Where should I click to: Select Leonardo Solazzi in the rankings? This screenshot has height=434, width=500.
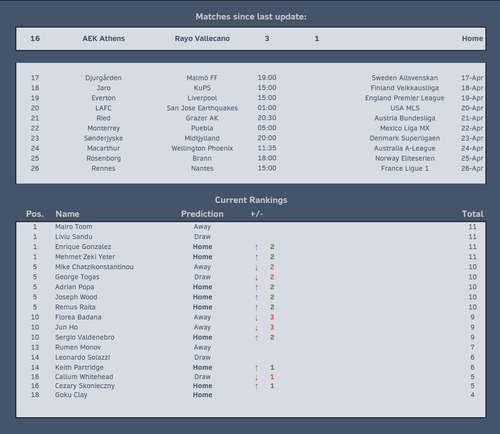click(x=82, y=357)
